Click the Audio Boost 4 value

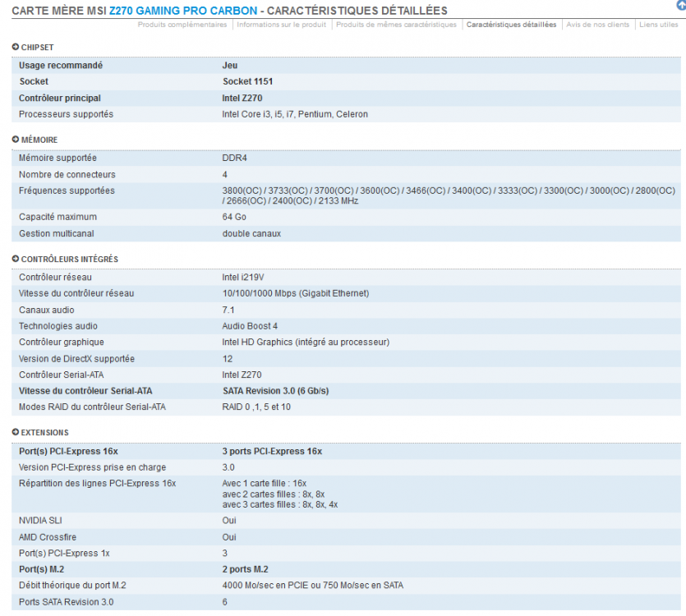coord(250,326)
